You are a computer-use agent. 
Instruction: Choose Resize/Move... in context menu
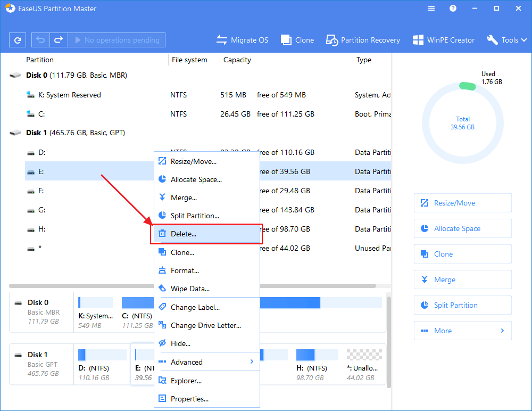coord(207,161)
